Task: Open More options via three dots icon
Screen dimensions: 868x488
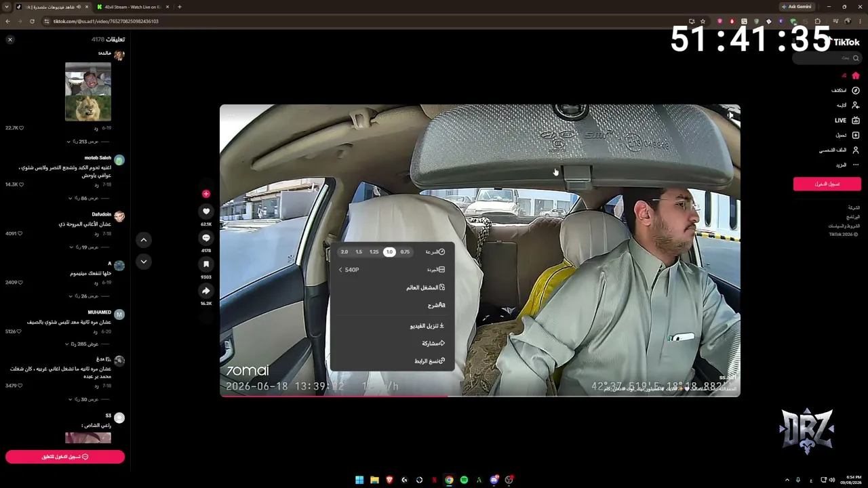Action: pos(855,165)
